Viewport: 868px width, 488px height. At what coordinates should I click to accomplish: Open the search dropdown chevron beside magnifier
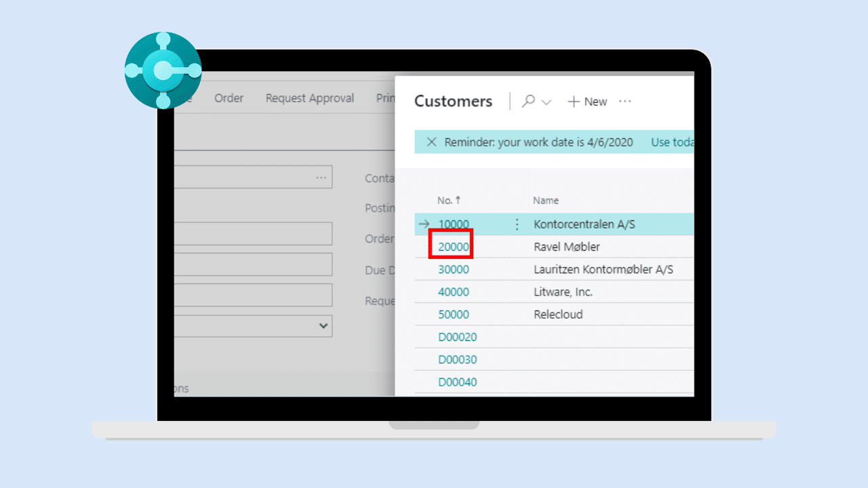coord(547,102)
